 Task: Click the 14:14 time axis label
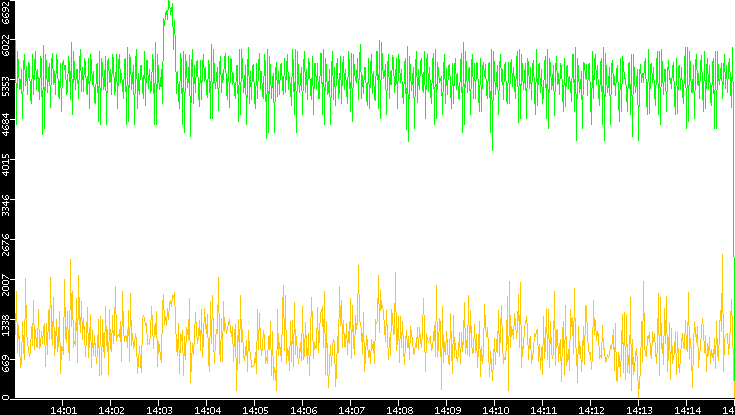click(x=686, y=410)
